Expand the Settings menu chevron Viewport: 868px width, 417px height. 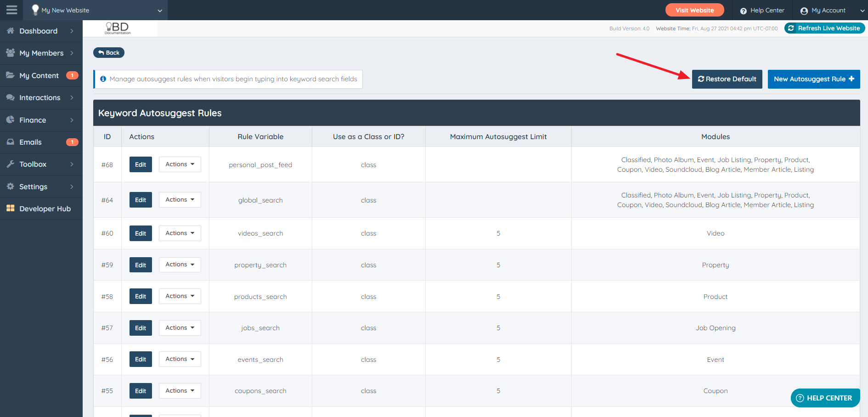(72, 186)
